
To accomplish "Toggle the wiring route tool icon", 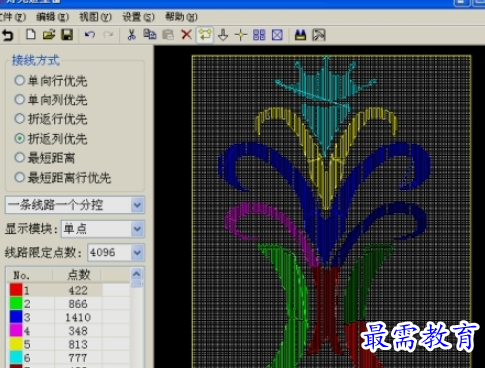I will [205, 35].
